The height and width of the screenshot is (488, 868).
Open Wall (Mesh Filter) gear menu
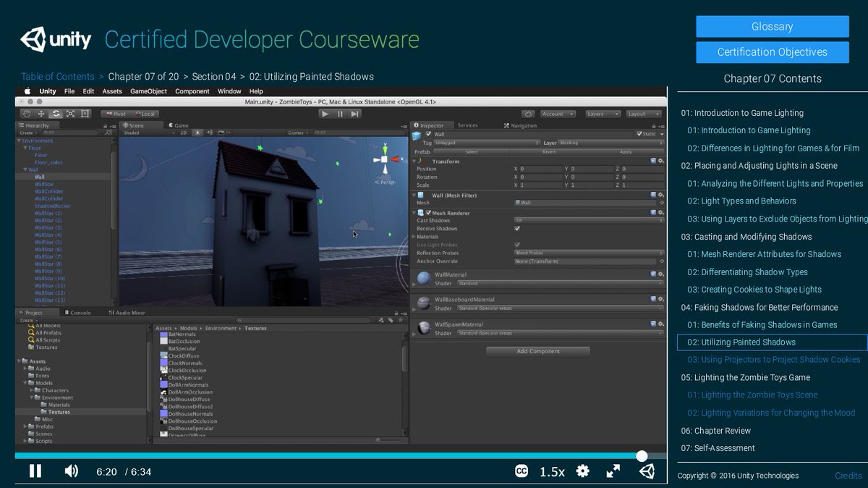661,195
